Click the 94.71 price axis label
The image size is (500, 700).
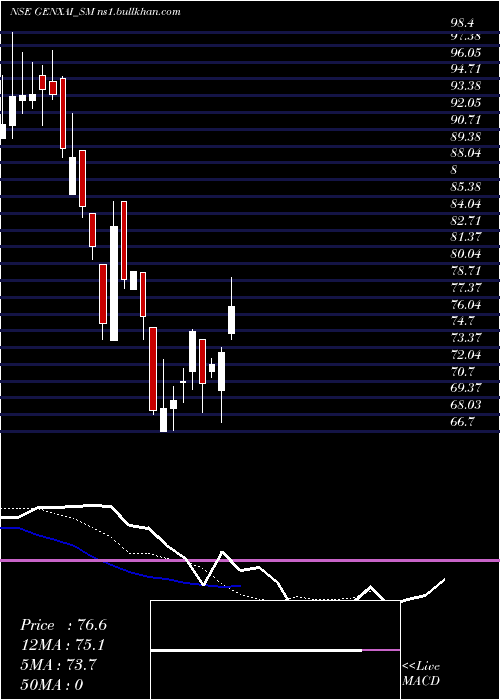coord(466,69)
